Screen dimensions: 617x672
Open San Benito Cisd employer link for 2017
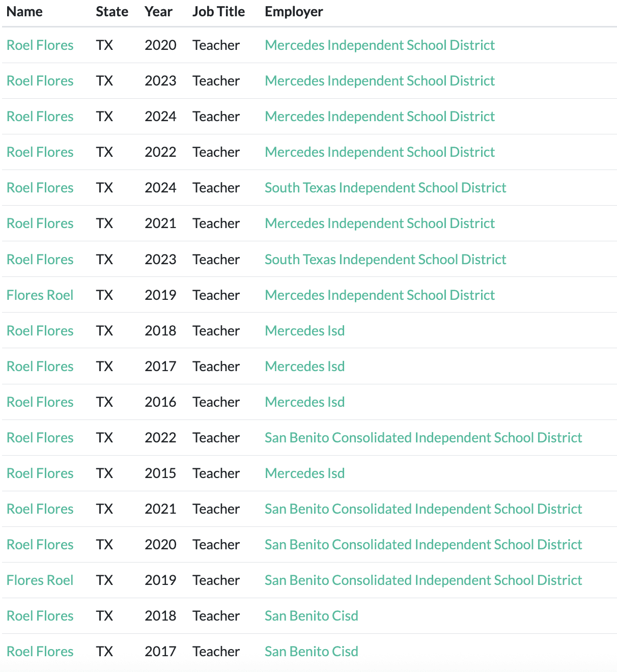pos(312,652)
